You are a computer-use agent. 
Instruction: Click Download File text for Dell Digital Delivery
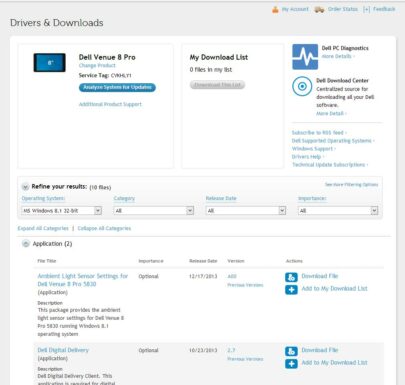pos(320,350)
